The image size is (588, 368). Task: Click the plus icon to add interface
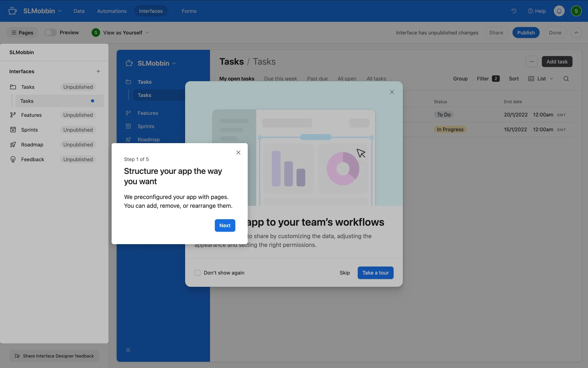click(x=98, y=71)
